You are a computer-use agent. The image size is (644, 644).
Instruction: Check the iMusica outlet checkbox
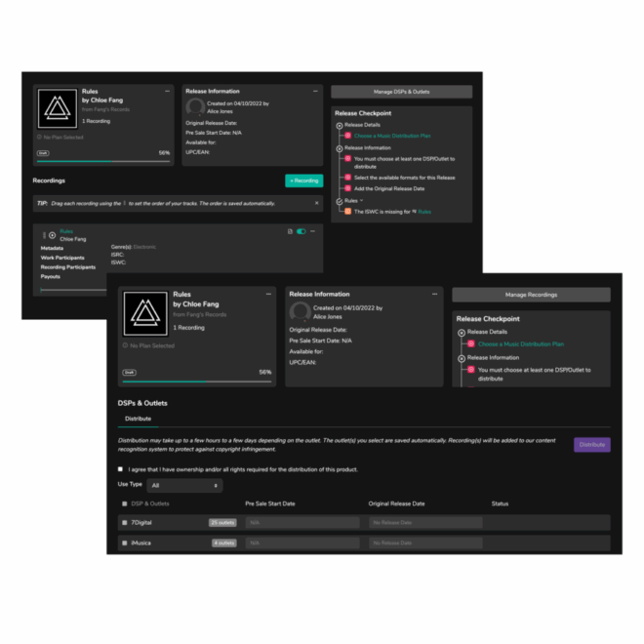125,543
